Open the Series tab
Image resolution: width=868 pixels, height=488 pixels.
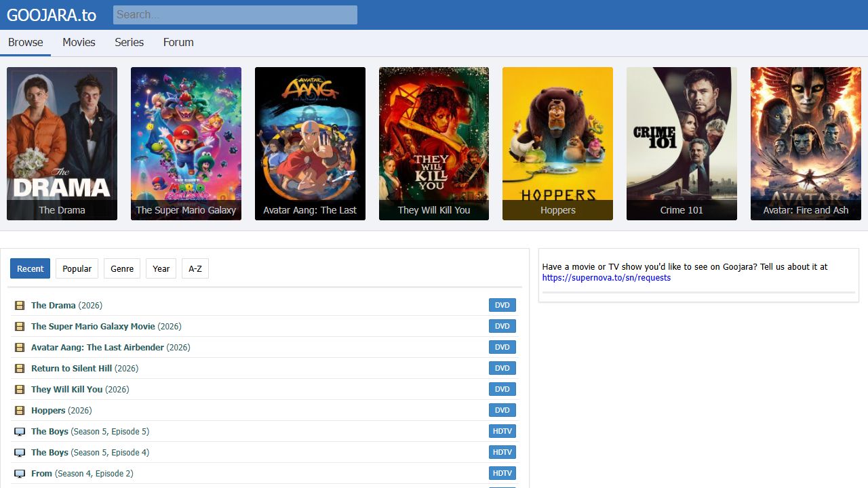129,42
